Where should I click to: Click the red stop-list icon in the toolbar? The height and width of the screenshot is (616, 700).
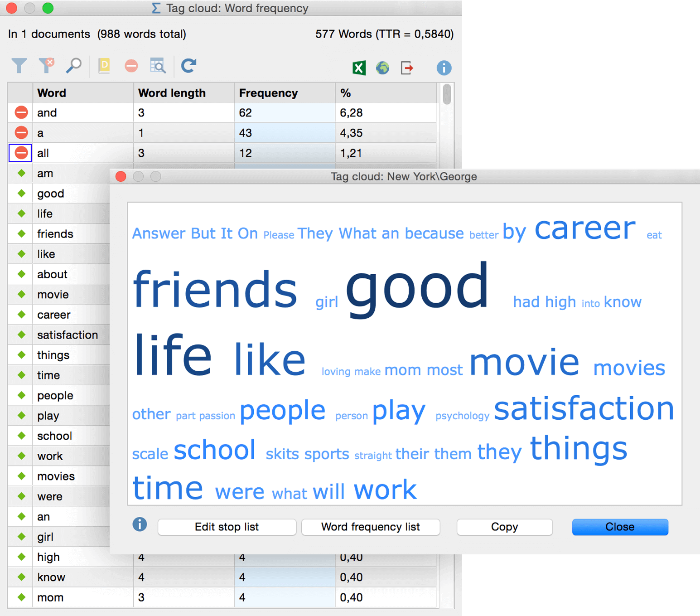point(131,66)
